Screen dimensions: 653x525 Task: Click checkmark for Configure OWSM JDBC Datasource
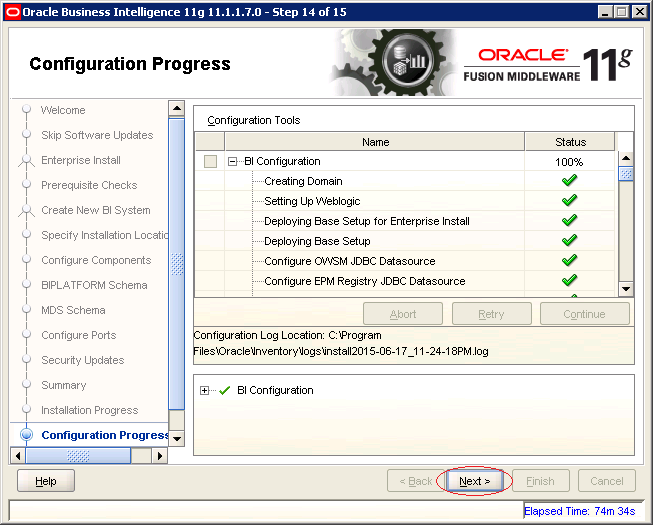tap(569, 260)
